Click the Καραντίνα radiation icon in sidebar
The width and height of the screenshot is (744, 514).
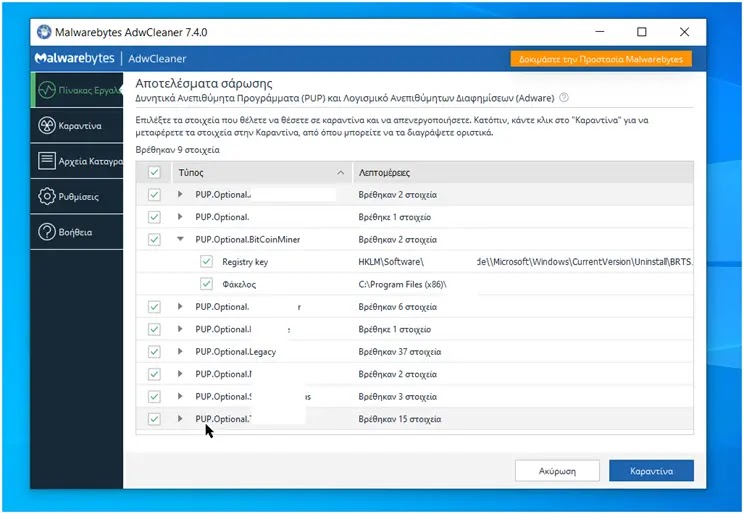coord(47,126)
